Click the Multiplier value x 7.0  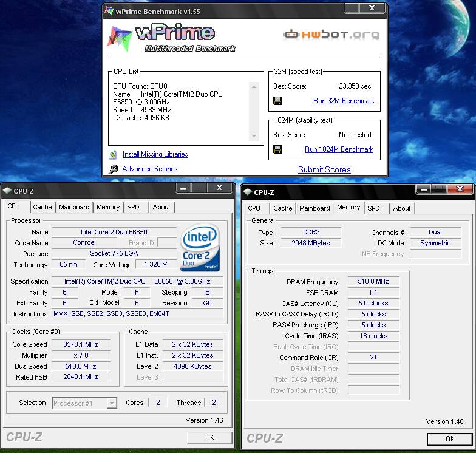pyautogui.click(x=81, y=355)
